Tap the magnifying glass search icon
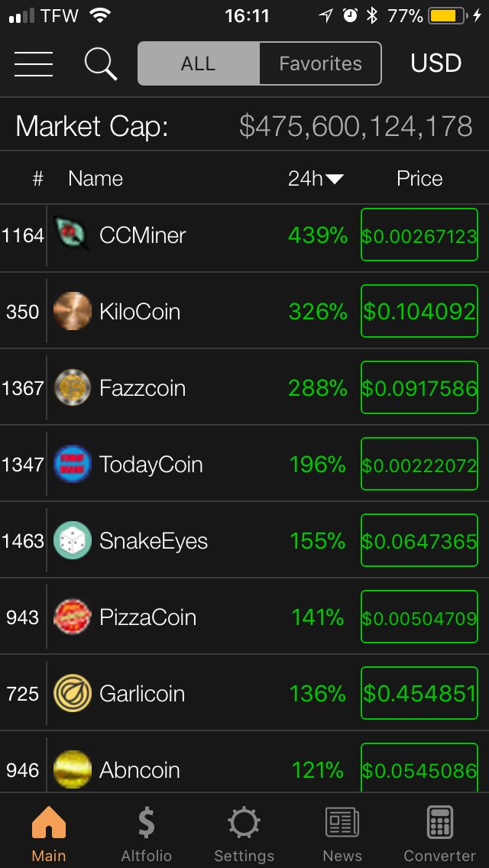The height and width of the screenshot is (868, 489). click(100, 63)
